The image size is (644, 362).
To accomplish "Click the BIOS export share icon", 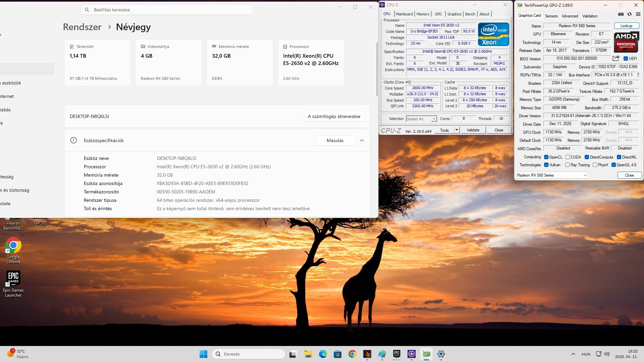I will pos(616,58).
